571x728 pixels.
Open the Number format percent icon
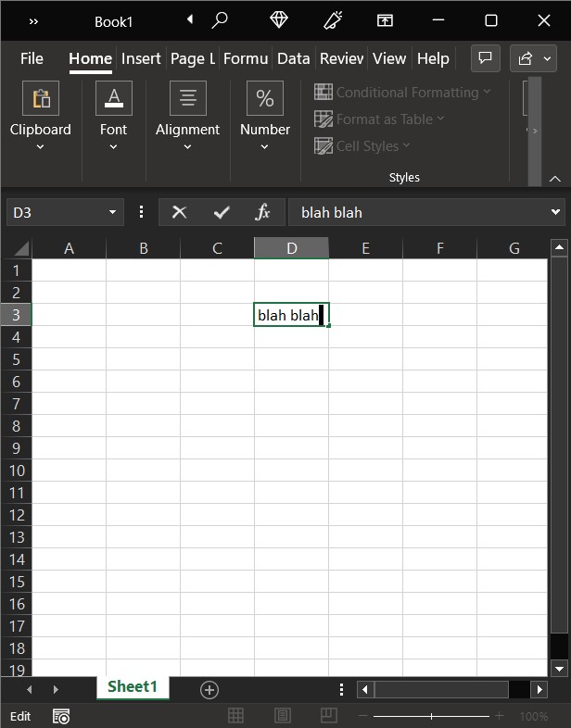click(x=265, y=98)
